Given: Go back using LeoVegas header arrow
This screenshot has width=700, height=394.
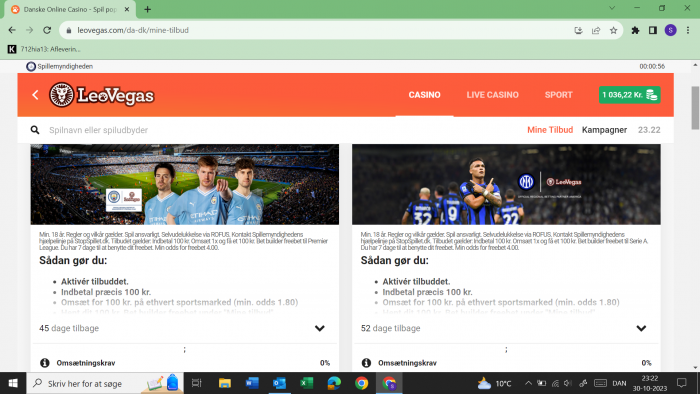Looking at the screenshot, I should [35, 95].
